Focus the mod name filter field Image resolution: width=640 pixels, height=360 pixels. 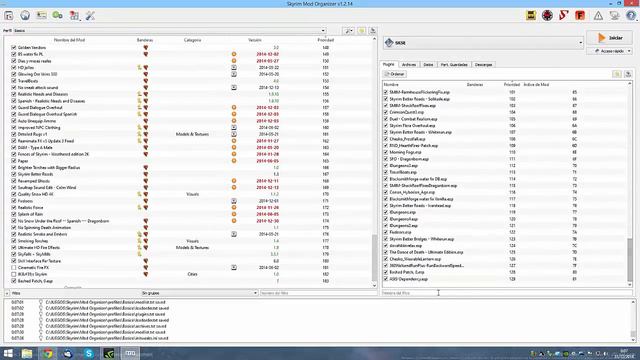pos(318,293)
